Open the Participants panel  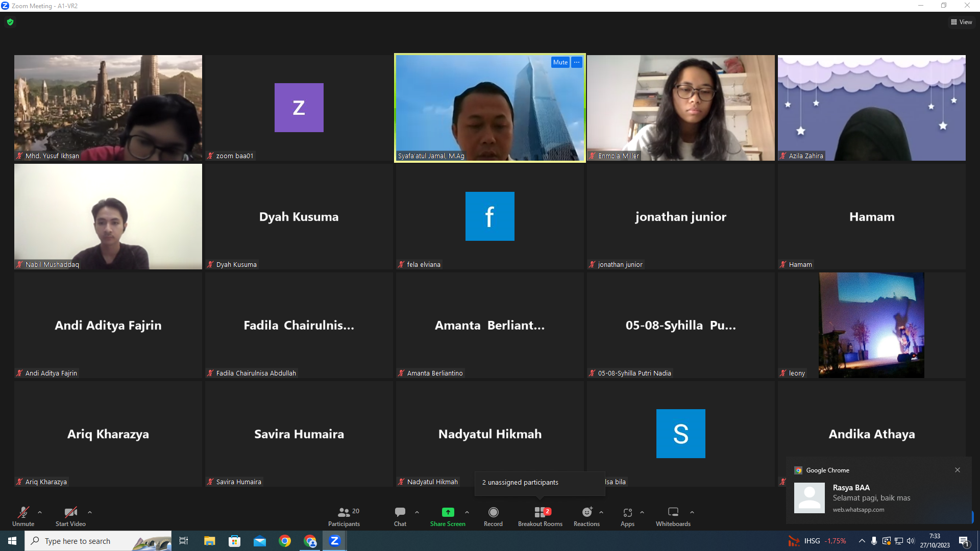[344, 516]
